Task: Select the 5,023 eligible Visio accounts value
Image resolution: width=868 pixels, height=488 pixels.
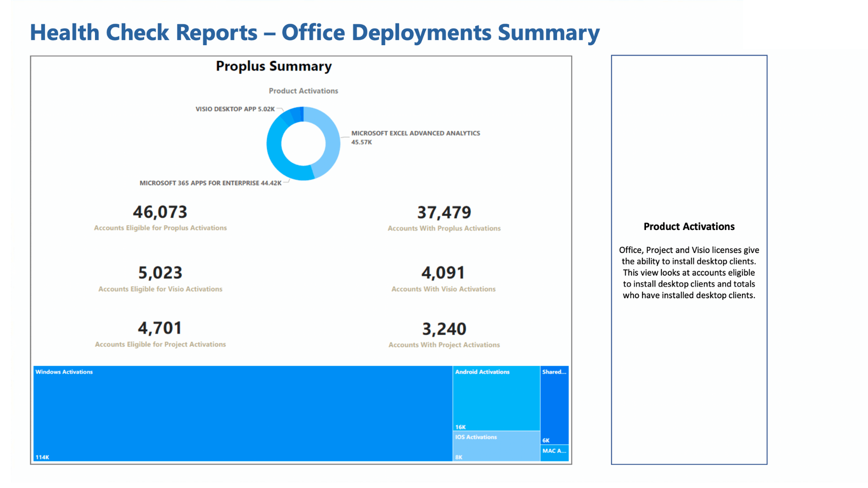Action: [x=160, y=272]
